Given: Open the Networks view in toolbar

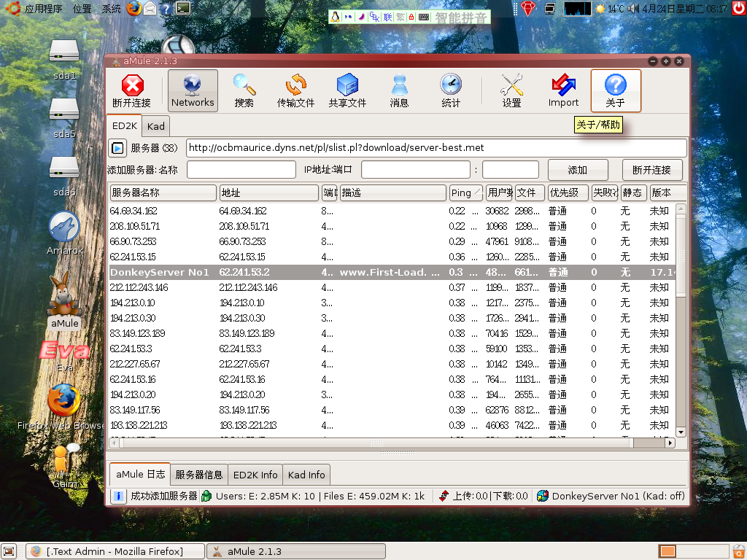Looking at the screenshot, I should 193,90.
